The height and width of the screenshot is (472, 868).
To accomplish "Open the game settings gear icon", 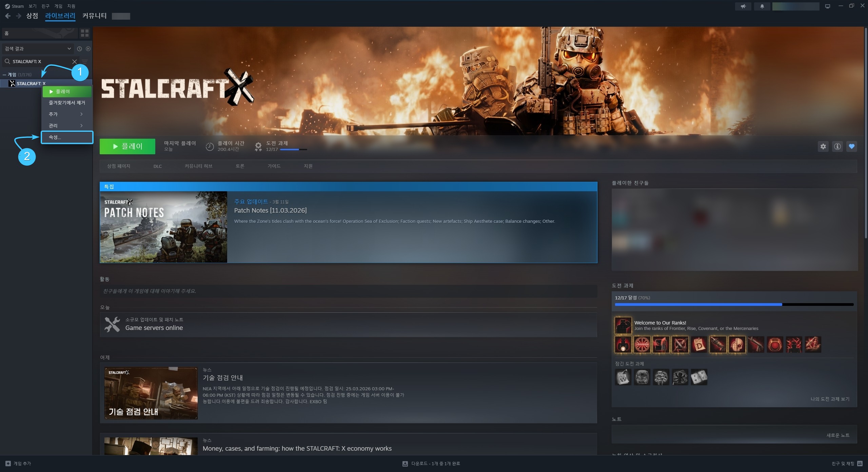I will tap(823, 146).
